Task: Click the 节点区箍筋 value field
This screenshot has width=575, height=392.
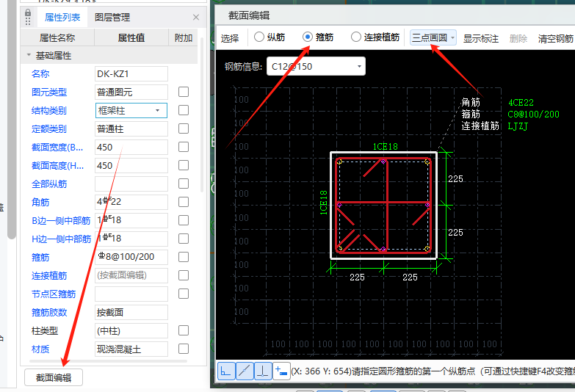Action: (x=131, y=294)
